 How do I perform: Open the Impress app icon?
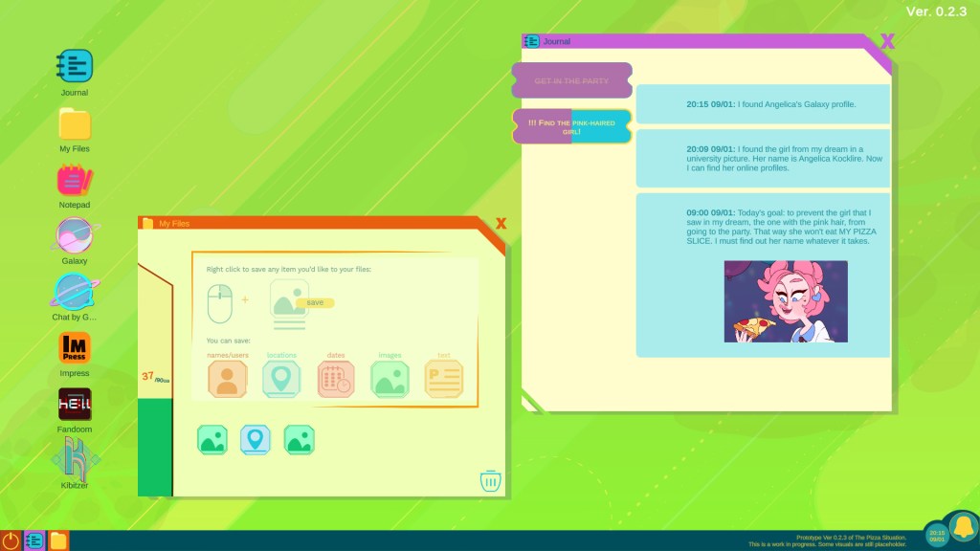tap(75, 348)
